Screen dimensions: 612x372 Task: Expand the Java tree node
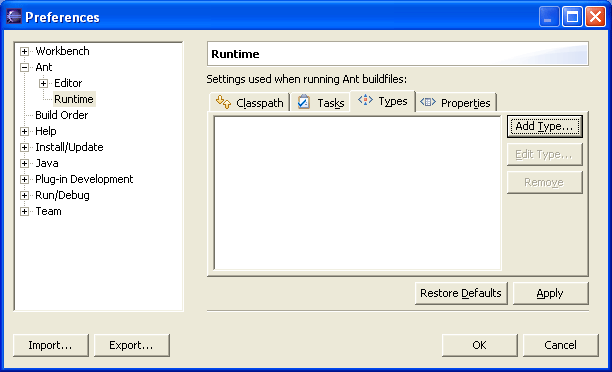(x=24, y=163)
